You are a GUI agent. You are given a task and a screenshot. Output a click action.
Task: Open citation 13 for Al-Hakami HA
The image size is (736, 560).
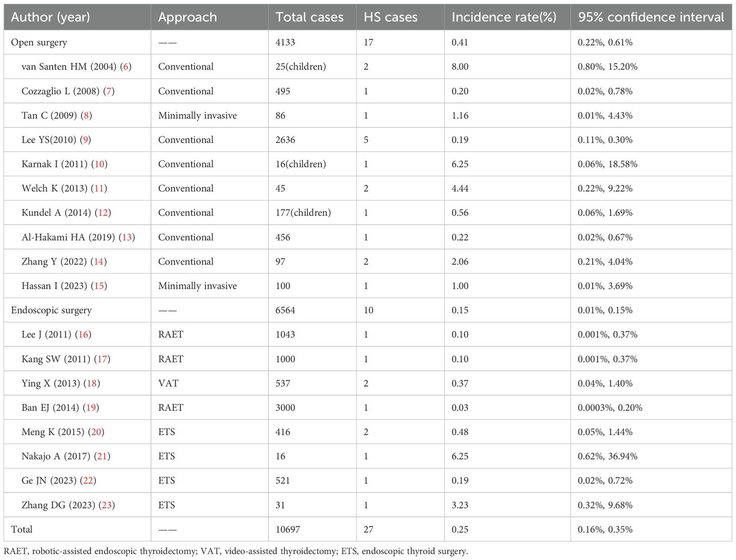point(127,237)
